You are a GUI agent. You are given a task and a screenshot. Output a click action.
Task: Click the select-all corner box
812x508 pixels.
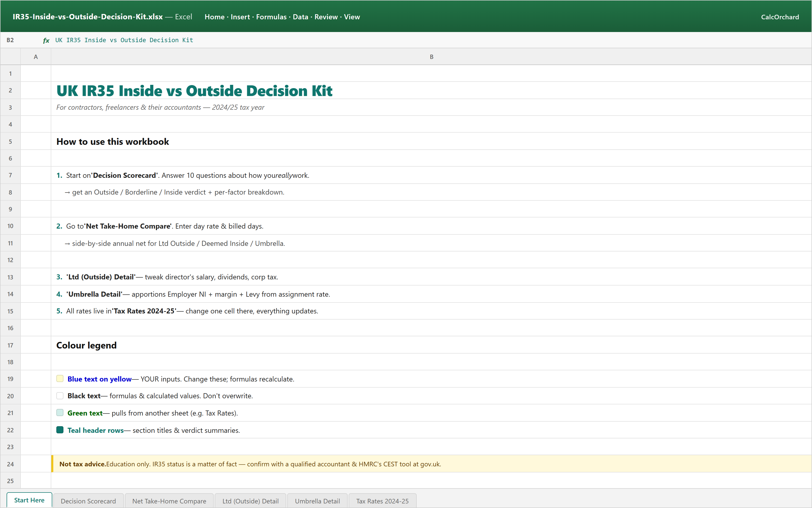pos(10,57)
